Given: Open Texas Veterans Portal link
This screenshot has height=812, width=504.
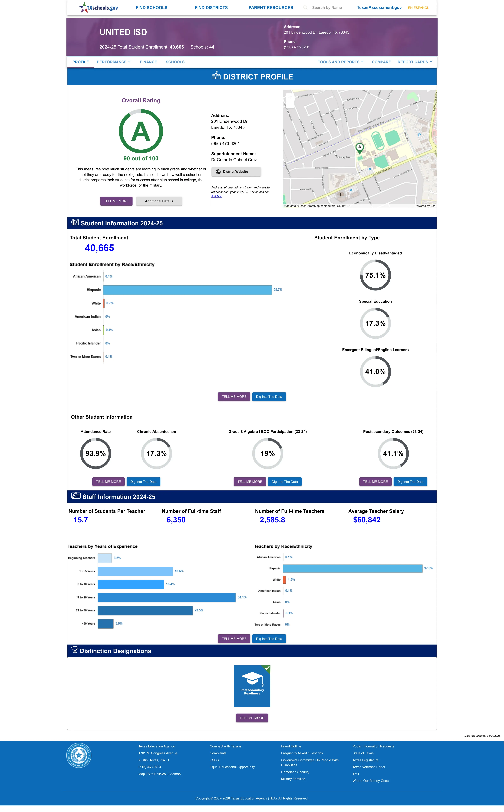Looking at the screenshot, I should pos(369,767).
